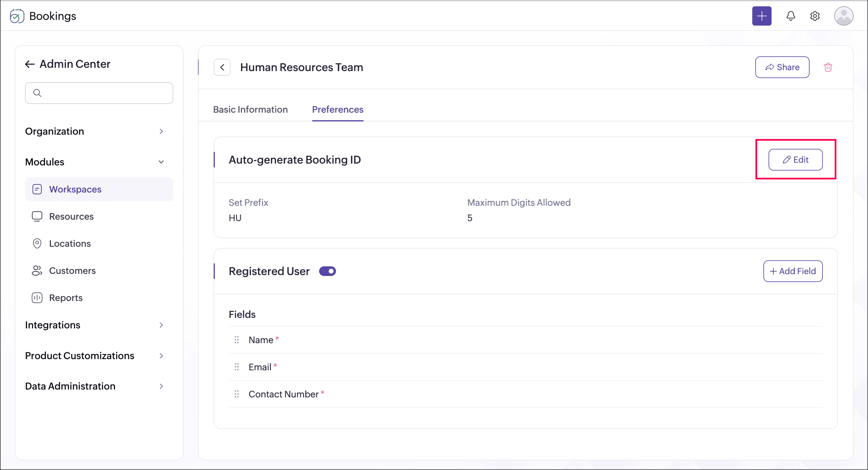Select the Preferences tab
Viewport: 868px width, 470px height.
(x=338, y=109)
